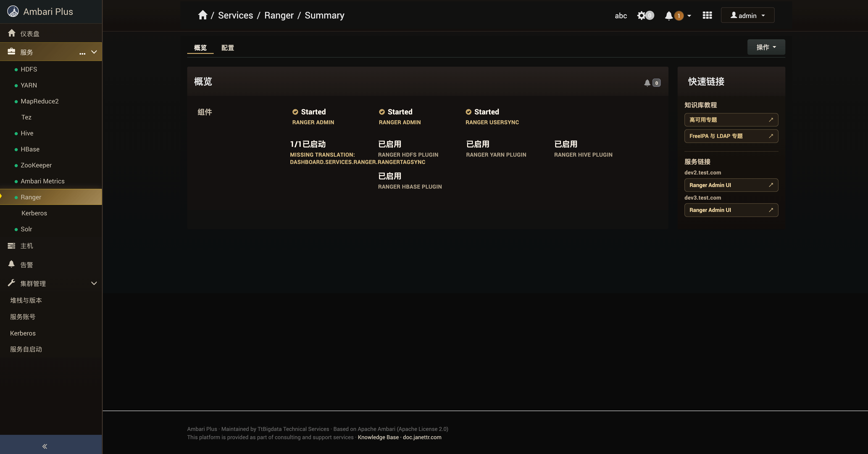Open the three-dots menu beside 服务
868x454 pixels.
click(82, 53)
